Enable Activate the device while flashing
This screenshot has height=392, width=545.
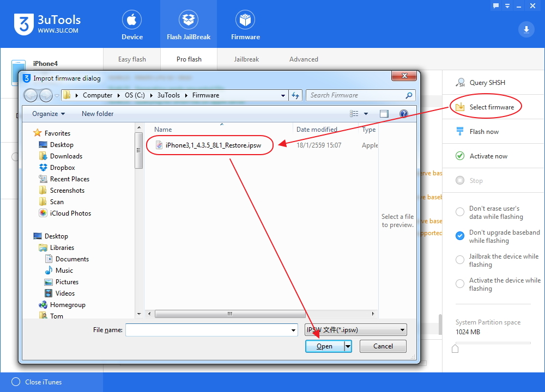pyautogui.click(x=459, y=284)
